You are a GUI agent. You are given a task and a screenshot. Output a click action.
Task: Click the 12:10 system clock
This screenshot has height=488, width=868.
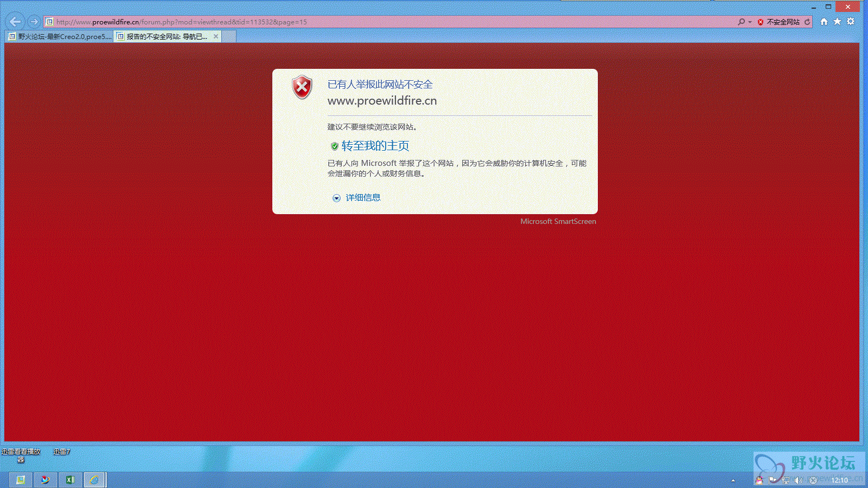[839, 480]
